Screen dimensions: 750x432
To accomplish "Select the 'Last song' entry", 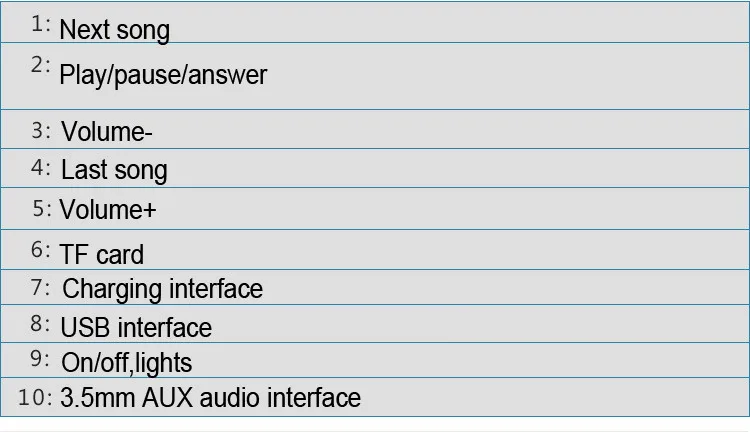I will (114, 171).
